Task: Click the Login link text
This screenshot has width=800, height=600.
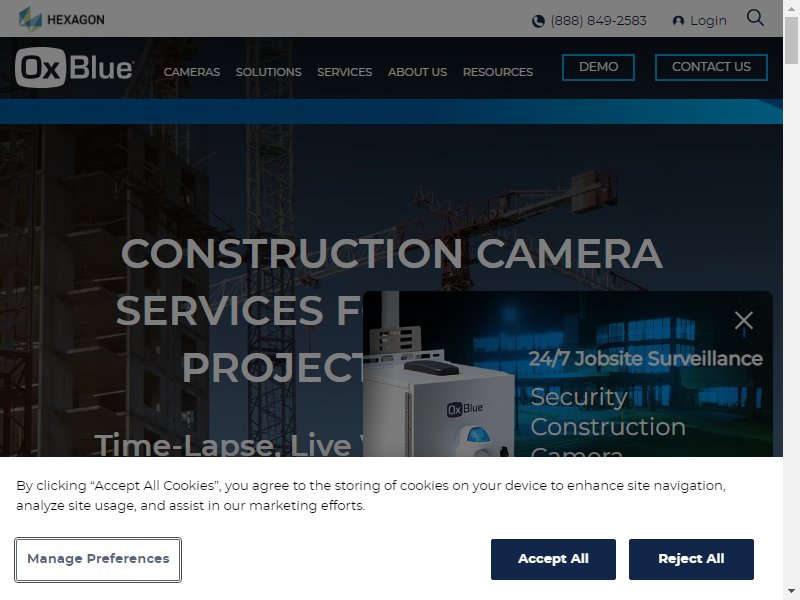Action: click(708, 21)
